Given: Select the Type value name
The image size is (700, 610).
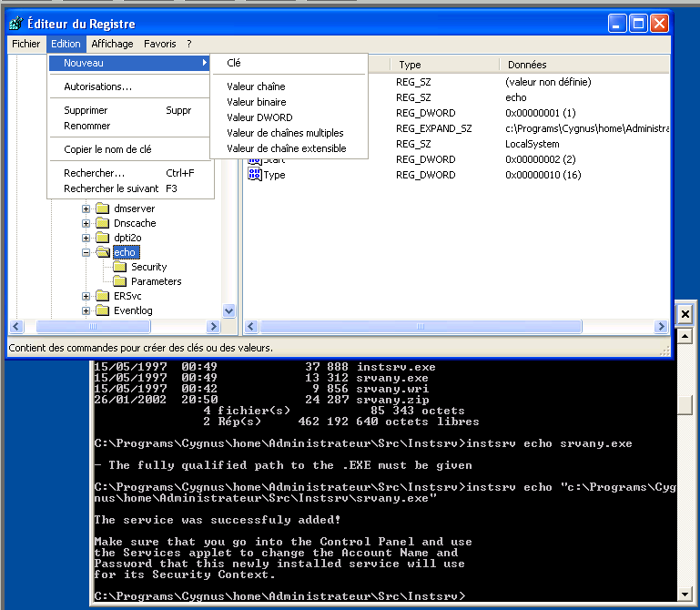Looking at the screenshot, I should [x=274, y=175].
